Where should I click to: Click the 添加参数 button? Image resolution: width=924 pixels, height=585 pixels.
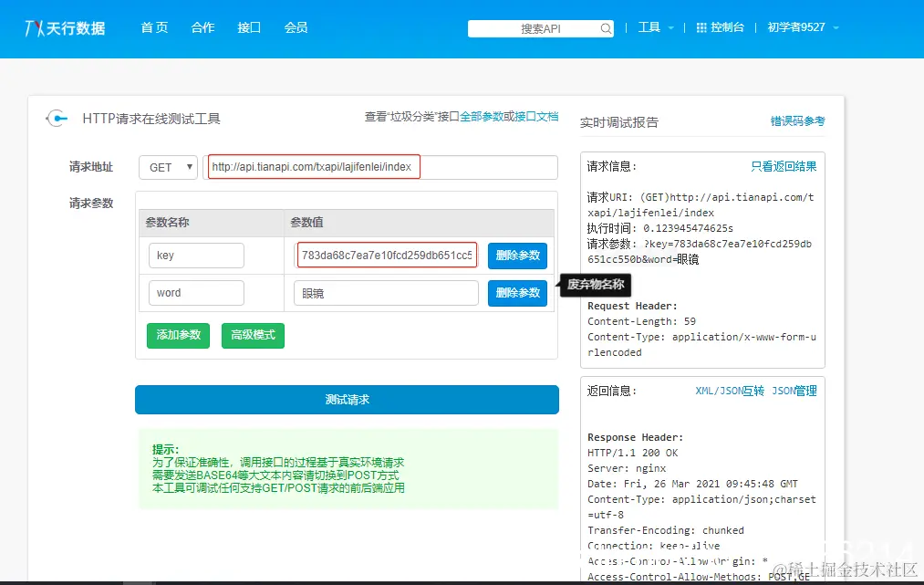click(178, 336)
